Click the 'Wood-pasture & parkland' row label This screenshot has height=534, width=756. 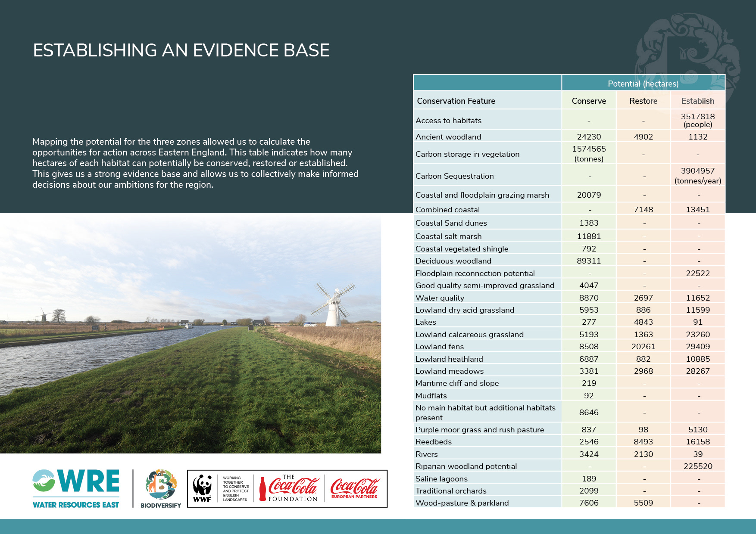[x=462, y=503]
